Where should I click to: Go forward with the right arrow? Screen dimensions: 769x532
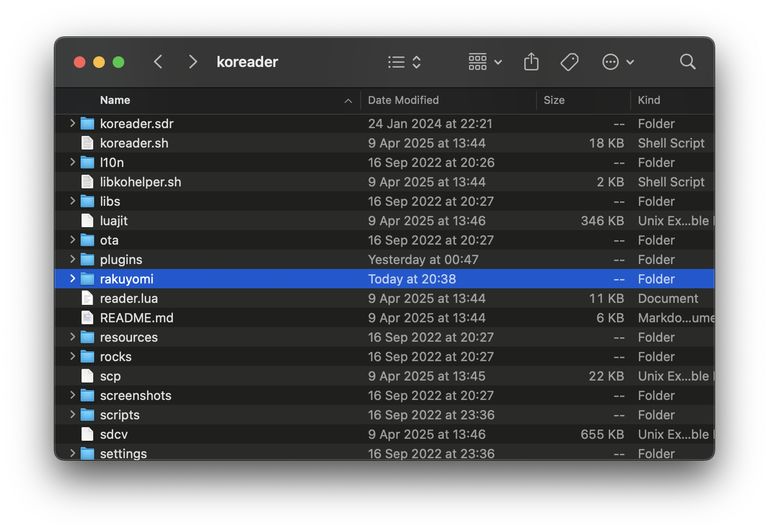point(193,62)
